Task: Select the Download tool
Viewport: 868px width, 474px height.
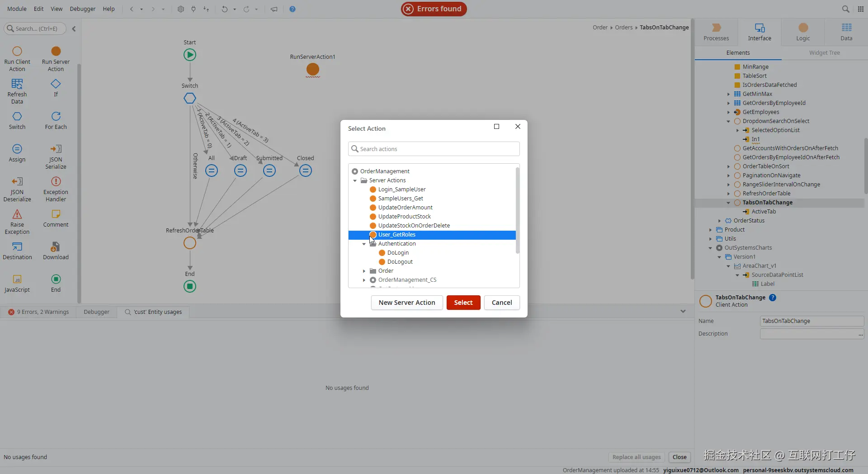Action: click(x=56, y=251)
